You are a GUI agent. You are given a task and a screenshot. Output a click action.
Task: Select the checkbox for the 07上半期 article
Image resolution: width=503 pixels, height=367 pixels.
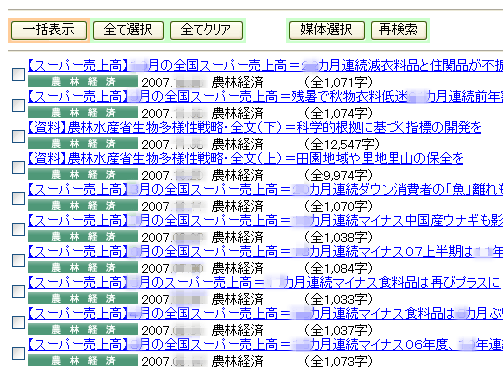click(x=18, y=260)
